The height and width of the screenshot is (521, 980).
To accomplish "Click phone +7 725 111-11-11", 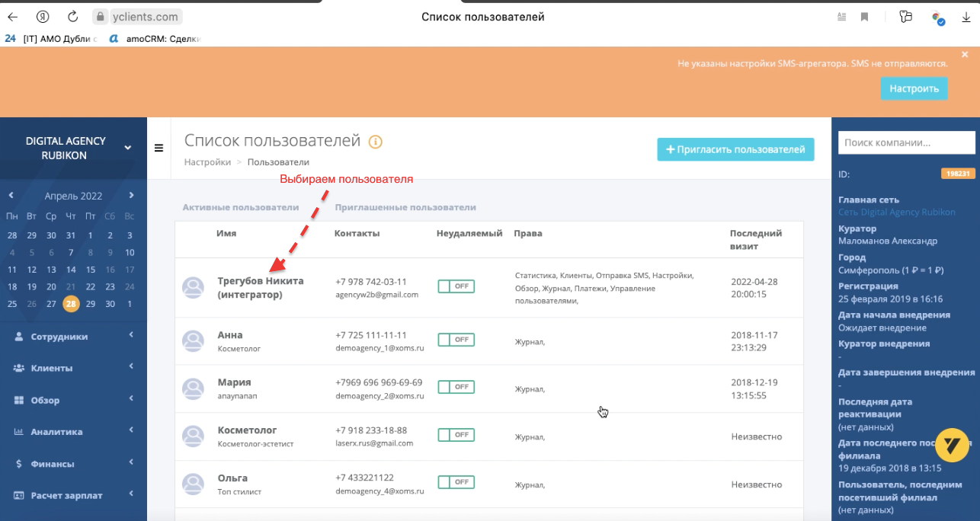I will point(371,335).
